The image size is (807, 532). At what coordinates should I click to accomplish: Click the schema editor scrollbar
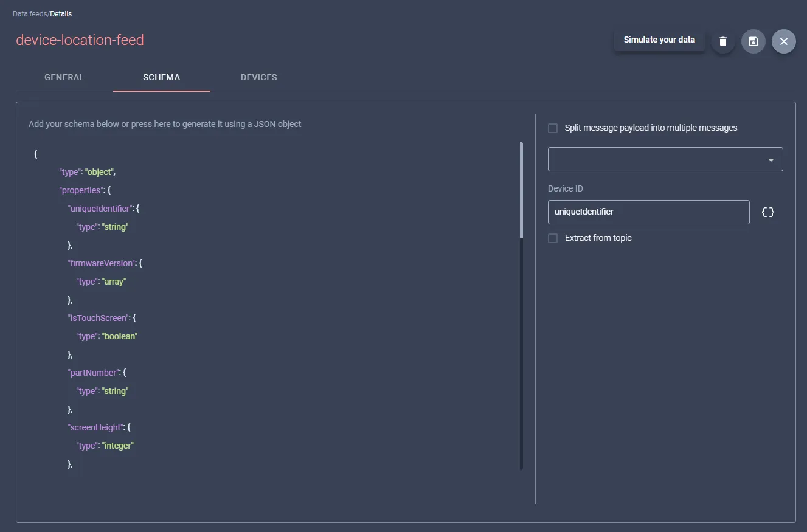(x=521, y=190)
